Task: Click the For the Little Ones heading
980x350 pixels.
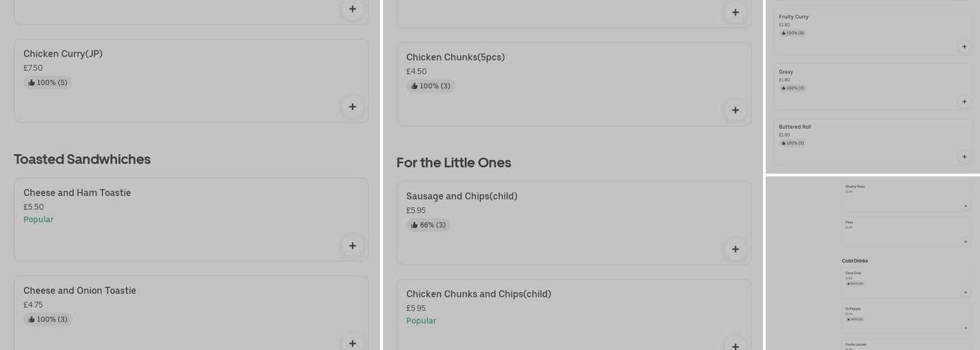Action: pos(454,162)
